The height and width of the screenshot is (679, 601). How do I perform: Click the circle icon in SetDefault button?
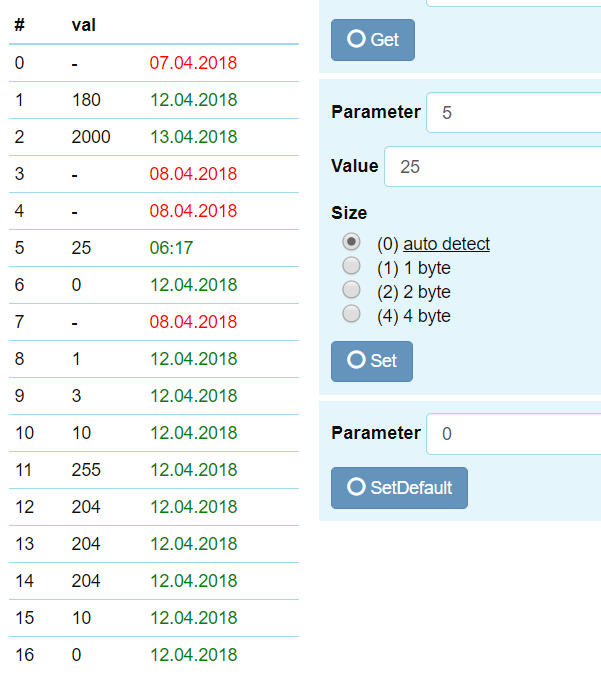(356, 488)
